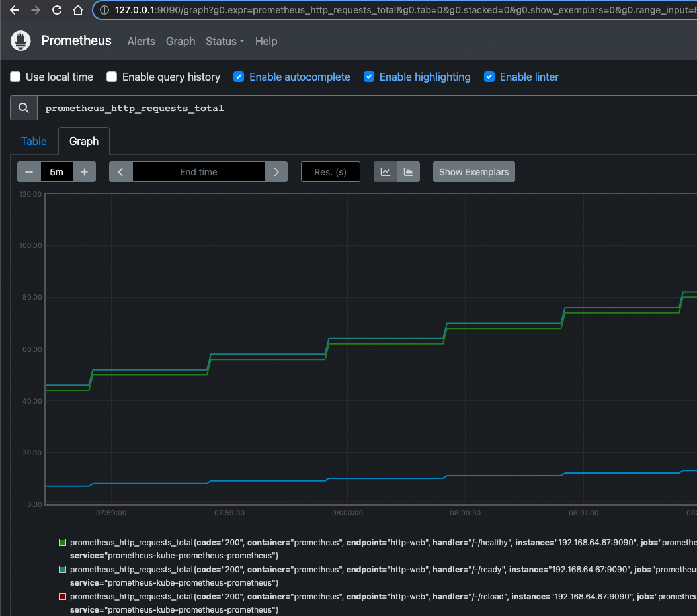Enable query history checkbox
The height and width of the screenshot is (616, 697).
(112, 77)
